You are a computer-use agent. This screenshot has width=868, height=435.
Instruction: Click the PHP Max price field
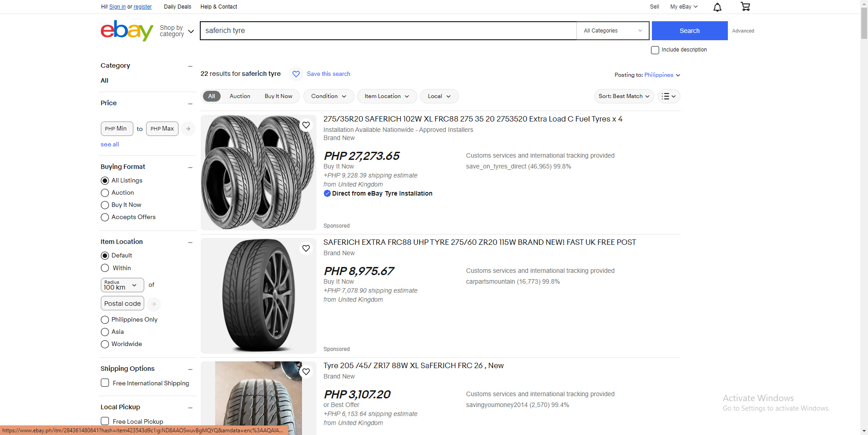[162, 129]
